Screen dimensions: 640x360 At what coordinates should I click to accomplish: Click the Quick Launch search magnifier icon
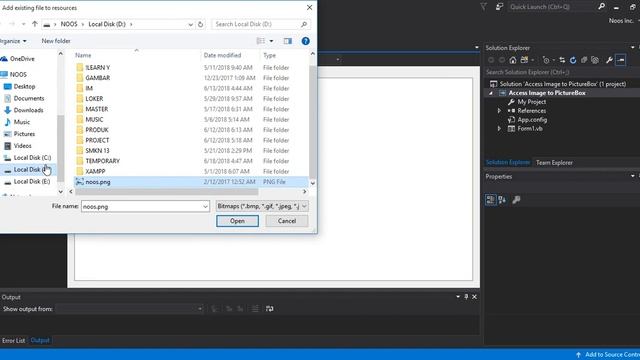[601, 7]
